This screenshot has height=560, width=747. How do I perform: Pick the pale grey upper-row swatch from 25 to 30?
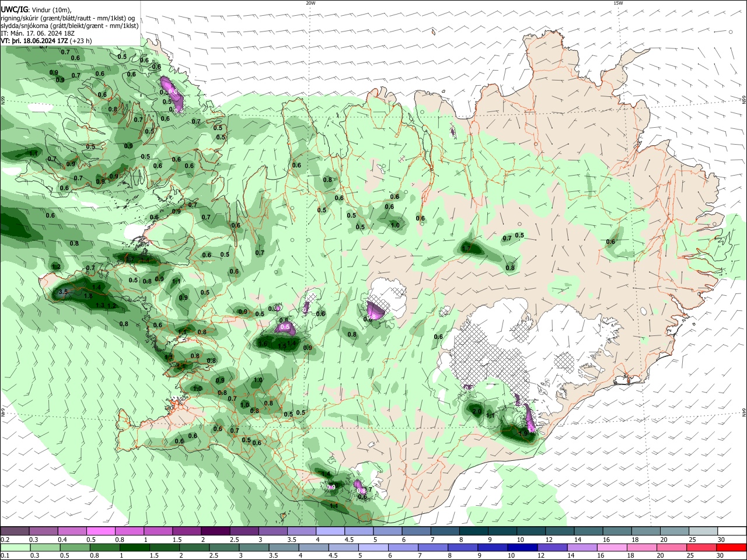703,531
